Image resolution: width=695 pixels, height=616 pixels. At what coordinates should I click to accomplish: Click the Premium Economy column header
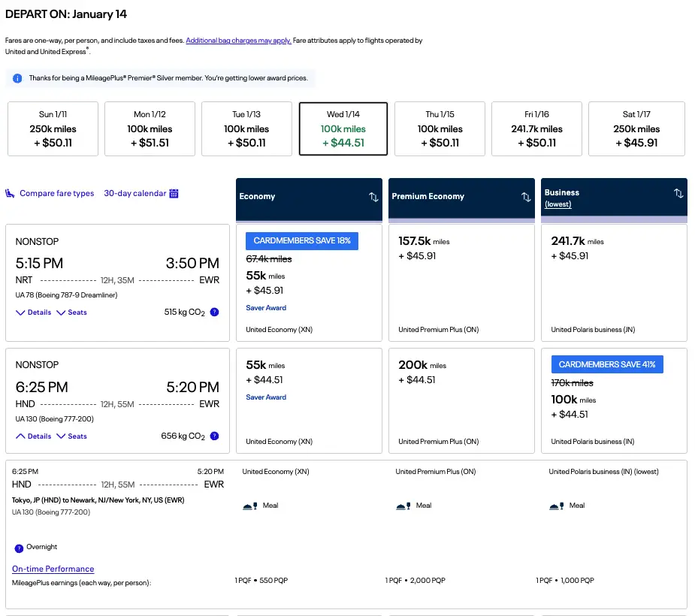(x=461, y=199)
